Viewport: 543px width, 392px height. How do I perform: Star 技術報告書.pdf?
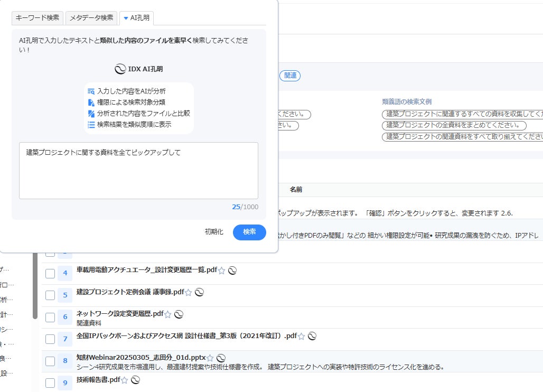[x=124, y=380]
